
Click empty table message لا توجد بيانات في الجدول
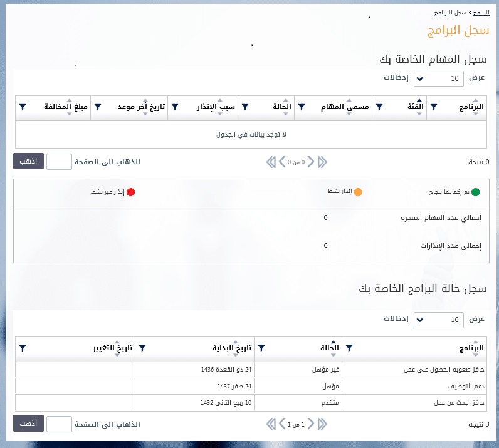pos(251,135)
